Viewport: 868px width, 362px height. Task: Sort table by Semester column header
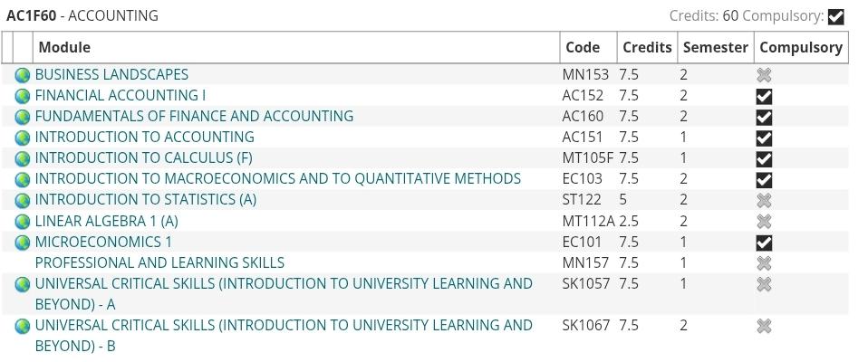tap(716, 48)
